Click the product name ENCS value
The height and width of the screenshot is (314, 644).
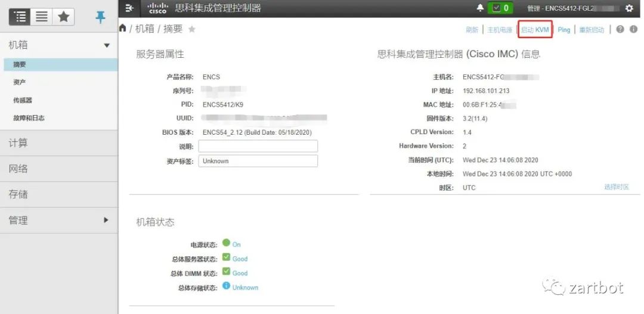pyautogui.click(x=211, y=77)
